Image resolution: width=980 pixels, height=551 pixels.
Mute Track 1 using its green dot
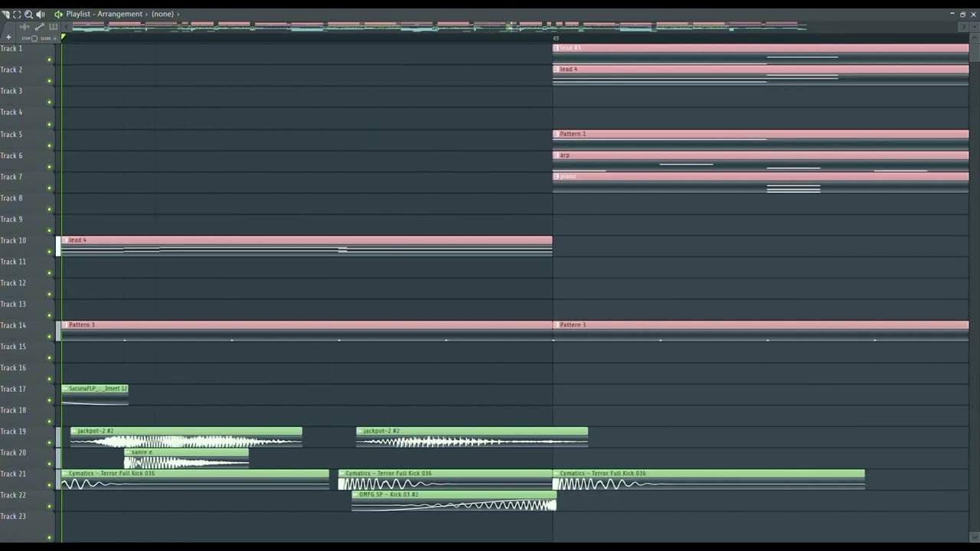[50, 59]
